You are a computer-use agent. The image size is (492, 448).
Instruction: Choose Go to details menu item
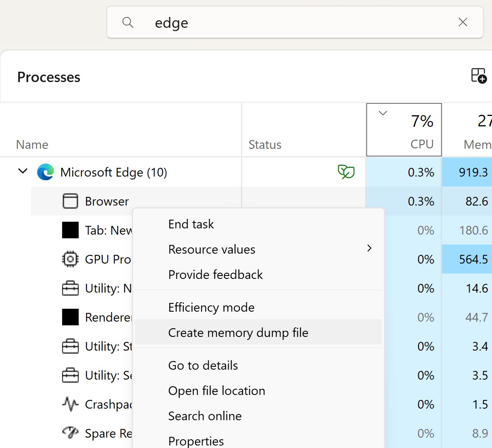coord(258,366)
